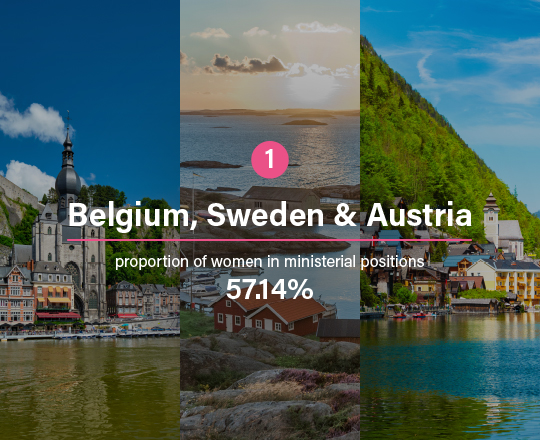Viewport: 540px width, 440px height.
Task: Click the white cloud in the Belgium photo
Action: click(x=33, y=122)
